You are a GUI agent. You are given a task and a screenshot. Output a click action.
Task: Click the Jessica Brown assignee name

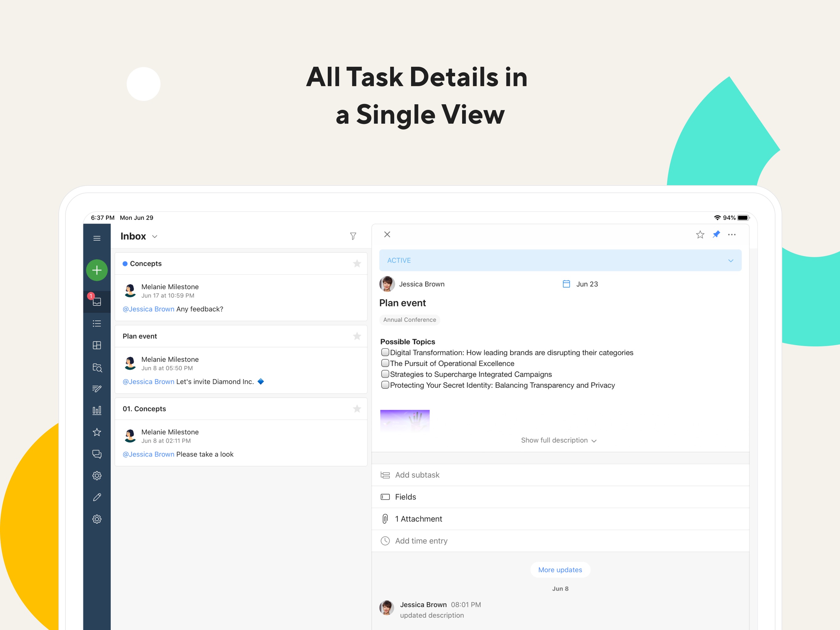(x=422, y=284)
